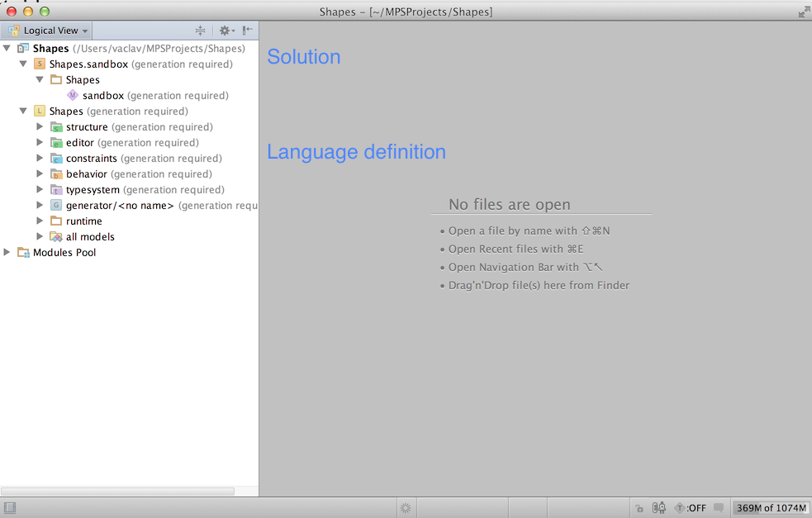Select the all models tree item
Screen dimensions: 812x518
90,237
